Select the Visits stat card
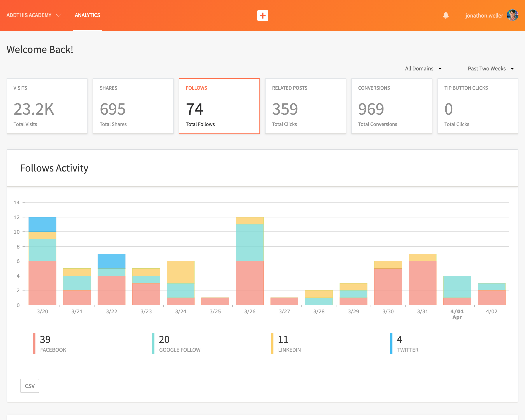This screenshot has height=420, width=525. pos(47,106)
